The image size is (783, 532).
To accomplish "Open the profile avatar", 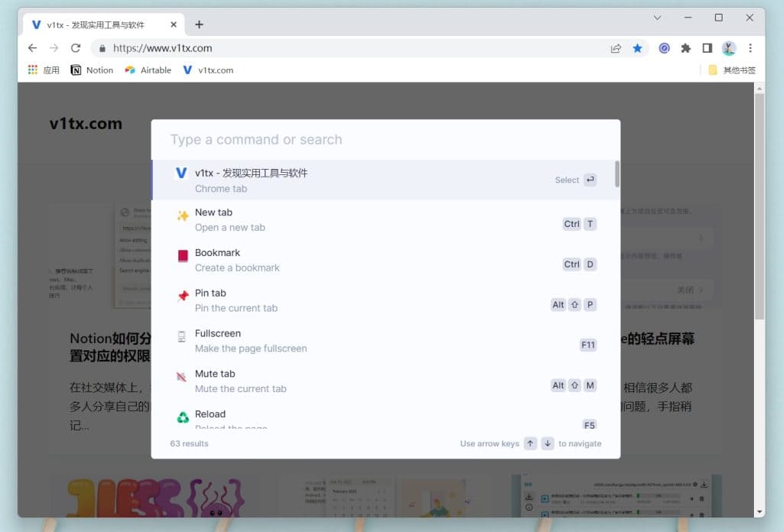I will (729, 48).
